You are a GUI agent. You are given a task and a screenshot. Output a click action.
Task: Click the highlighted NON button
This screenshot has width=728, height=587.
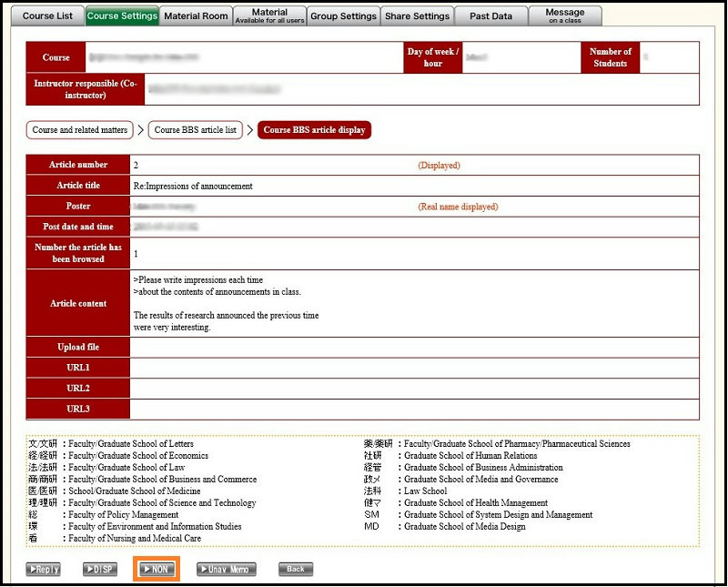[x=157, y=570]
